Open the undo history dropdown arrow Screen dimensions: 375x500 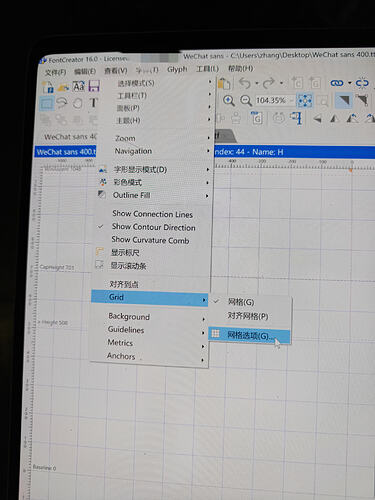click(257, 83)
